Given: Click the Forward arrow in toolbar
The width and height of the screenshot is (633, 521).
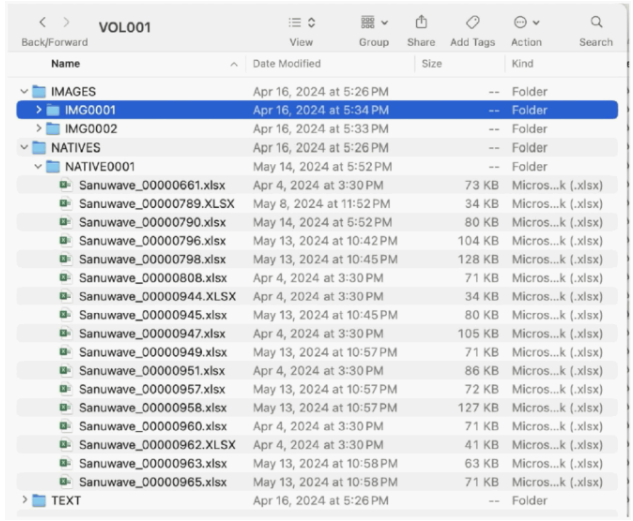Looking at the screenshot, I should pos(66,23).
